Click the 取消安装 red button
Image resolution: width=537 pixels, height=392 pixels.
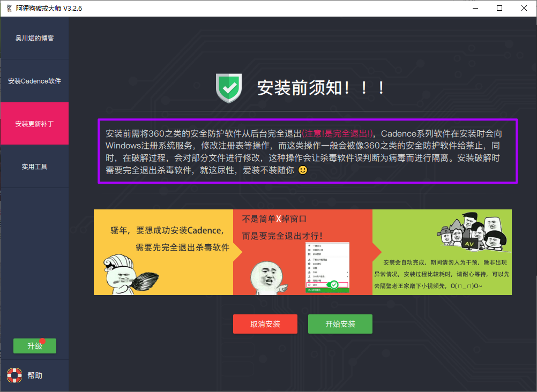[265, 324]
